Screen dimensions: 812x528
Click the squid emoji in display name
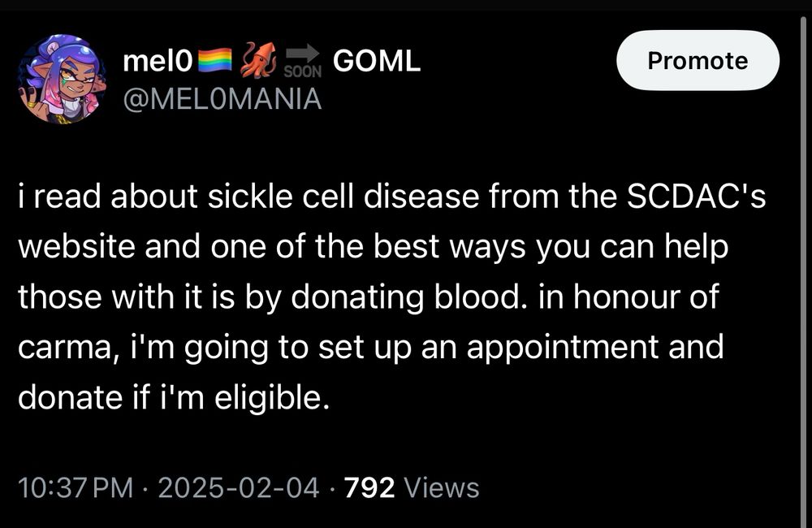coord(260,60)
